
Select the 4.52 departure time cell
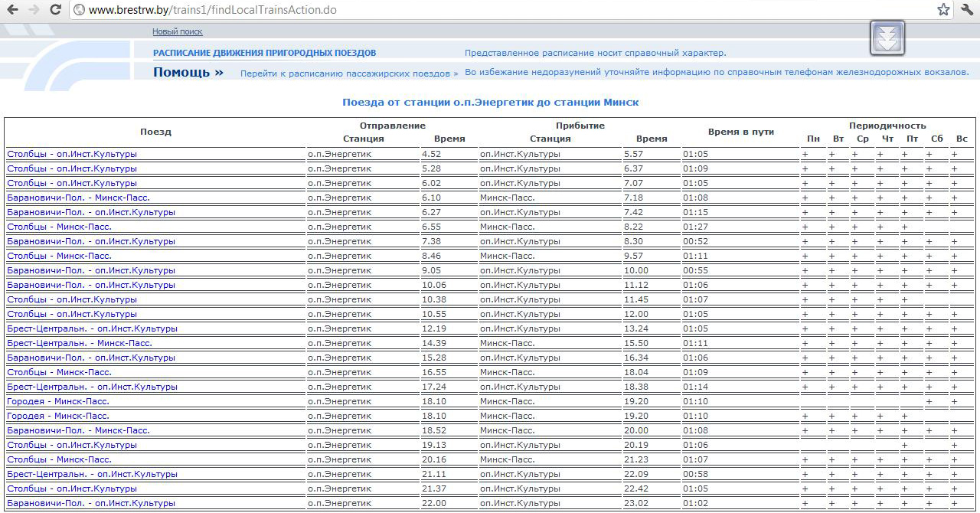[448, 154]
